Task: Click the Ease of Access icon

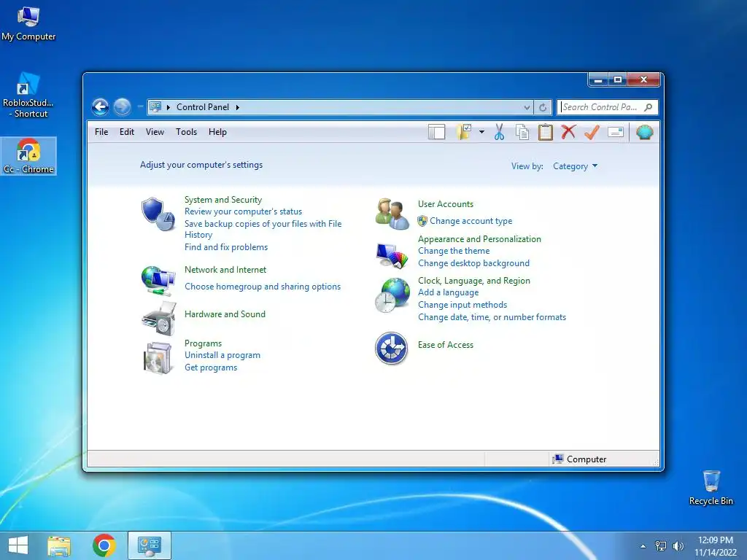Action: [391, 348]
